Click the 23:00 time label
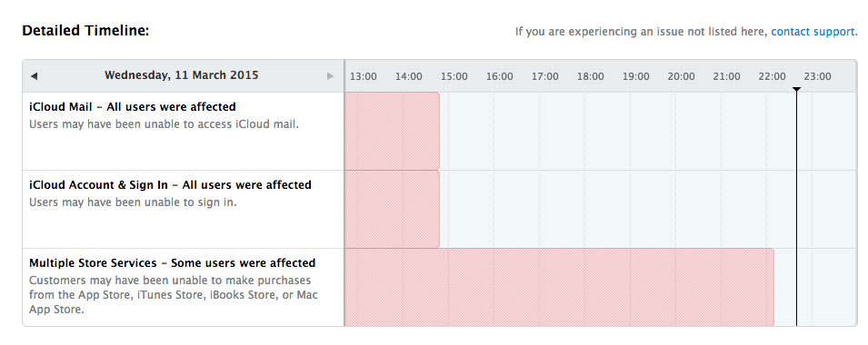Screen dimensions: 868x345 [817, 77]
